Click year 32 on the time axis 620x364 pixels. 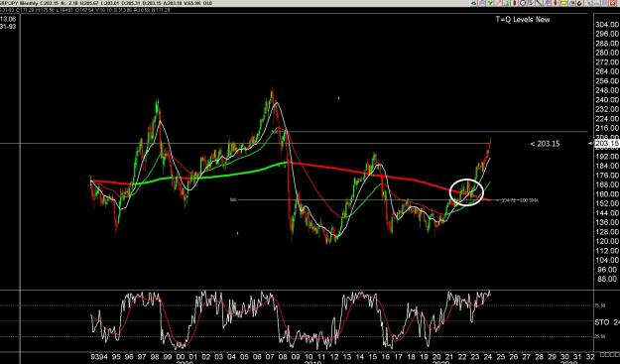point(589,356)
